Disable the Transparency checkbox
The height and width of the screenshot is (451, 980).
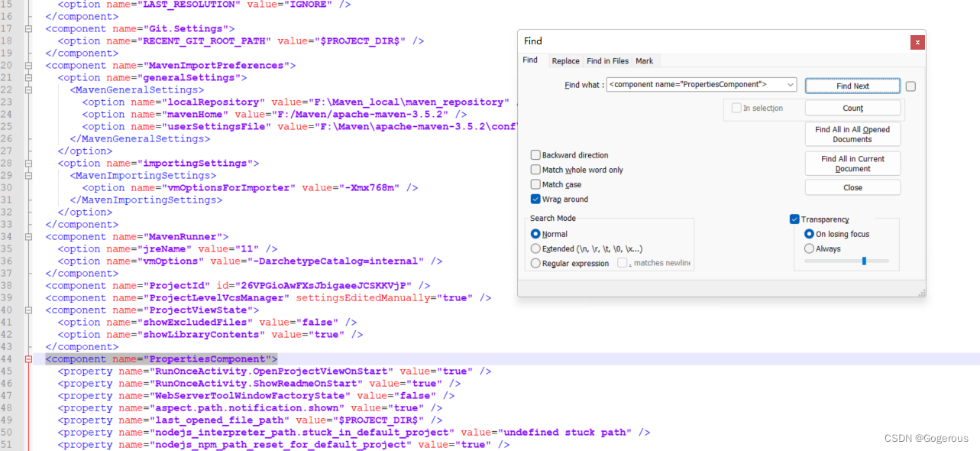tap(795, 219)
